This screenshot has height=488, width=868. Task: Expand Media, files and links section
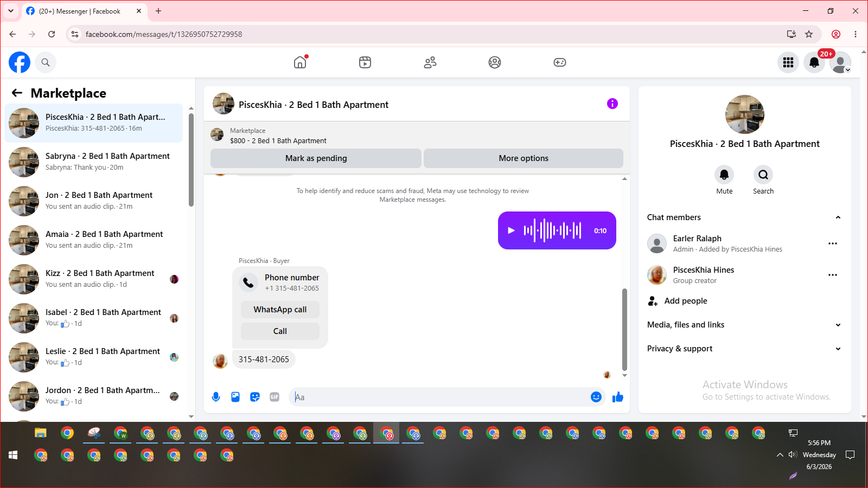click(x=744, y=325)
